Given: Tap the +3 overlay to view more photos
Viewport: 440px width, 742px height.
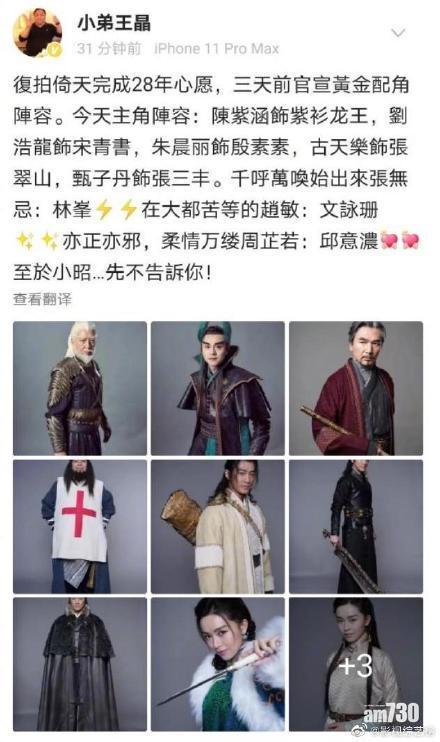Looking at the screenshot, I should (x=356, y=664).
